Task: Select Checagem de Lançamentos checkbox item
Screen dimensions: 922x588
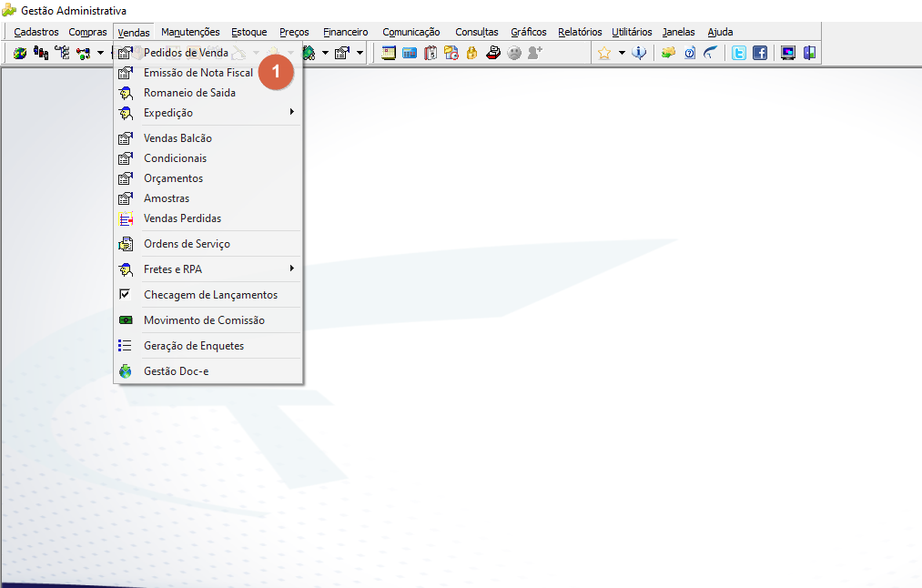Action: [208, 295]
